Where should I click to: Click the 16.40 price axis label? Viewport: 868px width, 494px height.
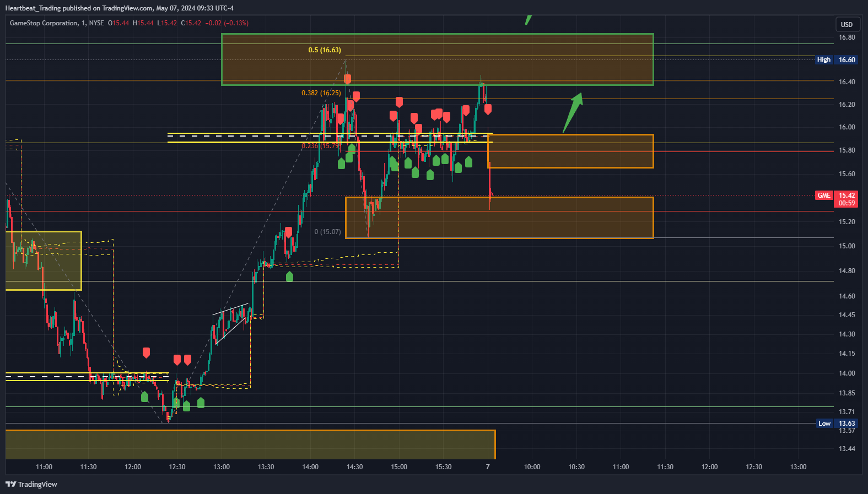[x=847, y=82]
